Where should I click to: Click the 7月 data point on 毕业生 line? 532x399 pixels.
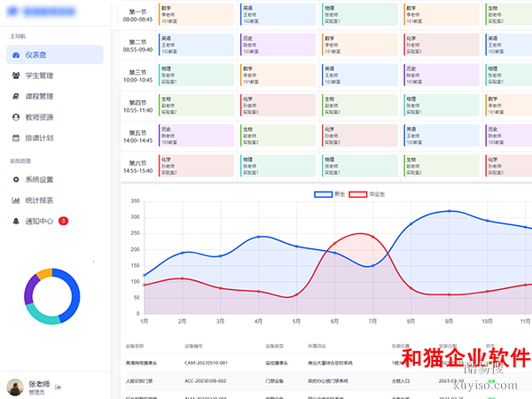373,237
